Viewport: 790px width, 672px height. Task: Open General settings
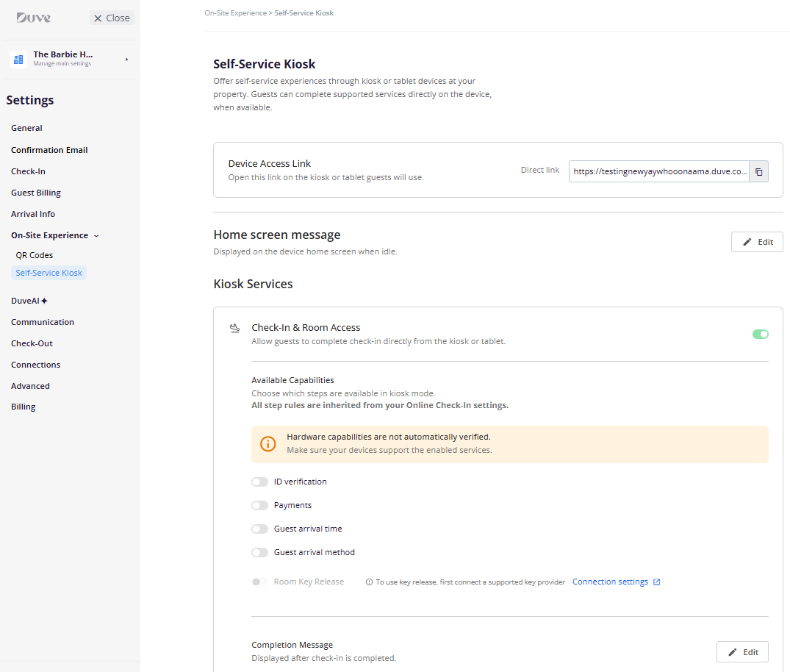coord(26,128)
